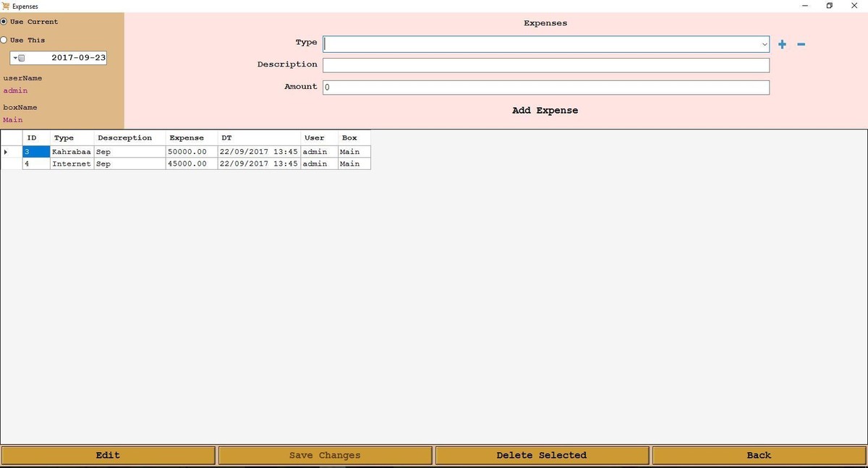
Task: Click the row selector arrow for ID 3
Action: 7,152
